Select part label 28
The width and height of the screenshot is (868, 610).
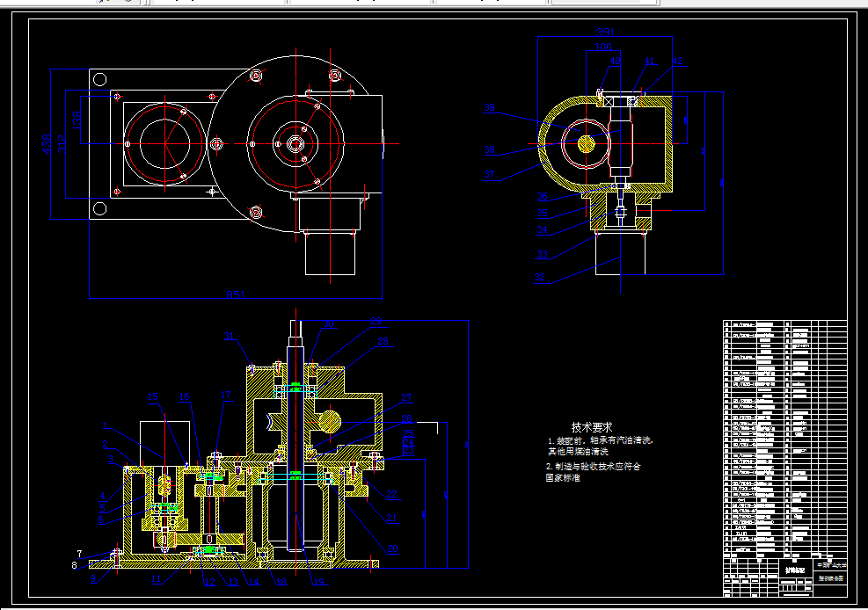pos(383,342)
